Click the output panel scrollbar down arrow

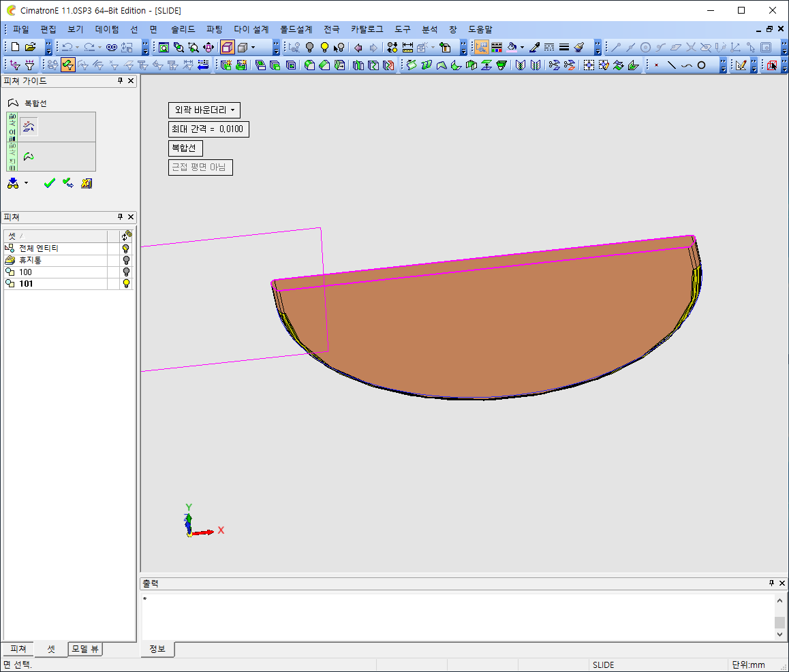[779, 635]
